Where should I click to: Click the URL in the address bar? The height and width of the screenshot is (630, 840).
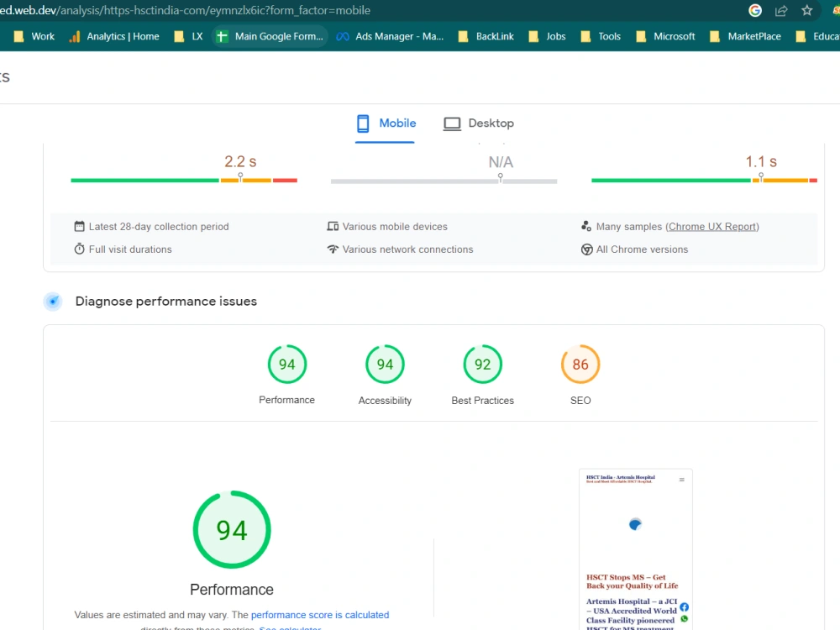186,10
